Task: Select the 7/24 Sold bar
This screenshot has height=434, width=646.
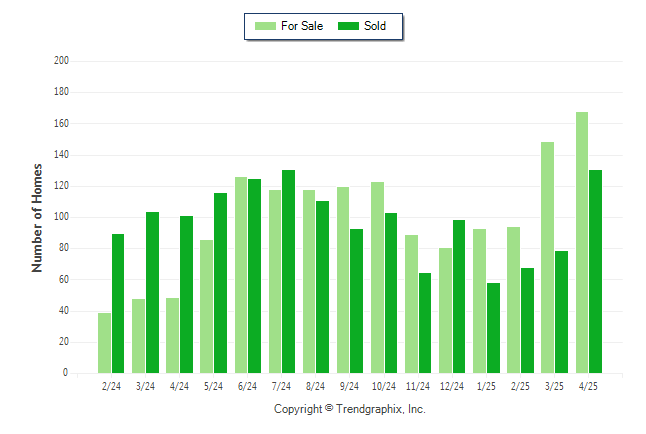Action: (x=288, y=272)
